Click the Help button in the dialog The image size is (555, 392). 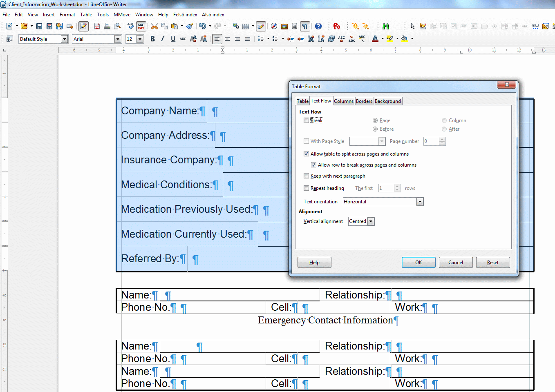click(x=314, y=263)
